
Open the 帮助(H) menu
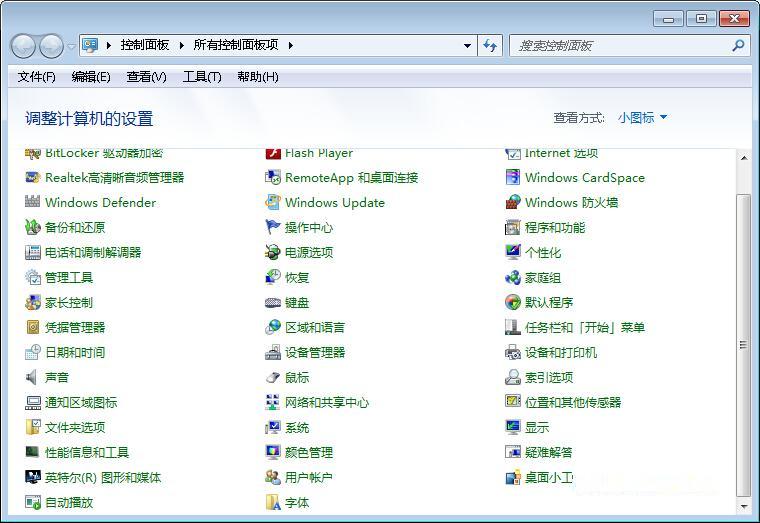(x=257, y=77)
